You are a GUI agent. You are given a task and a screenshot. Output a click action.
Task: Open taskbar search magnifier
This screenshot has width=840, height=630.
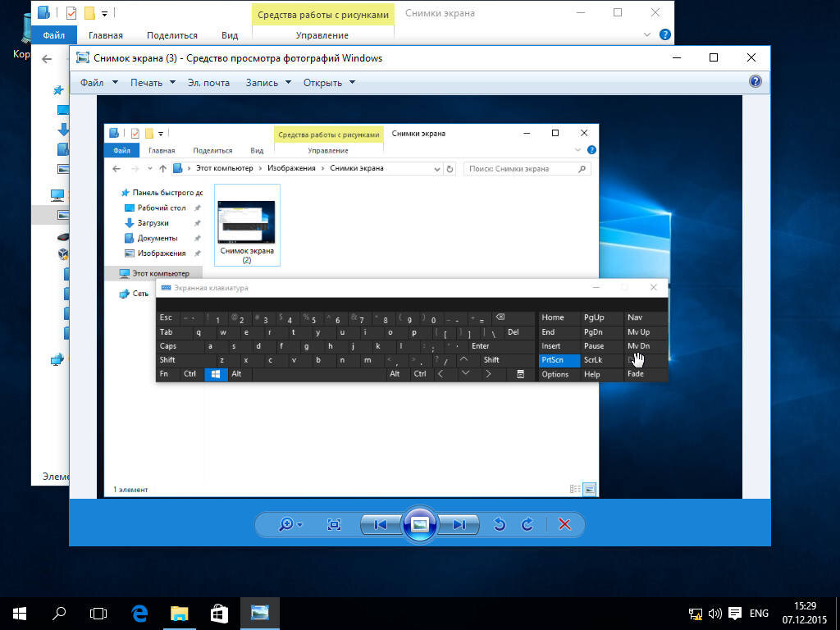(59, 614)
